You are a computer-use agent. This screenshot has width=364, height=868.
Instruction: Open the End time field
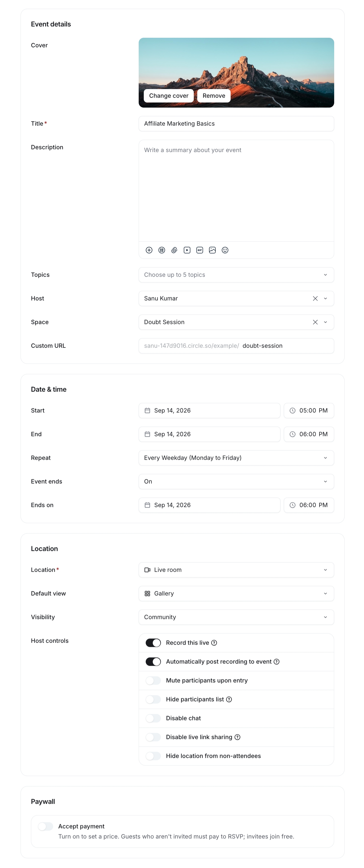pyautogui.click(x=309, y=434)
